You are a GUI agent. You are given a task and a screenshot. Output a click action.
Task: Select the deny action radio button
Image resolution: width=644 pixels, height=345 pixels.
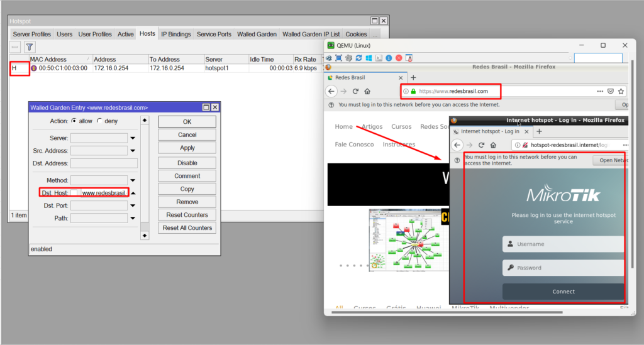click(99, 121)
